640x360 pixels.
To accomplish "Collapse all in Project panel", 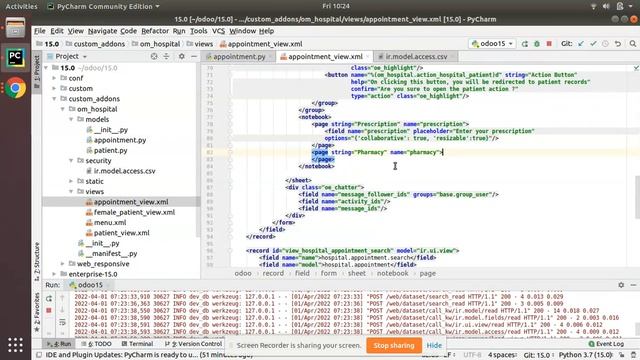I will click(x=166, y=56).
